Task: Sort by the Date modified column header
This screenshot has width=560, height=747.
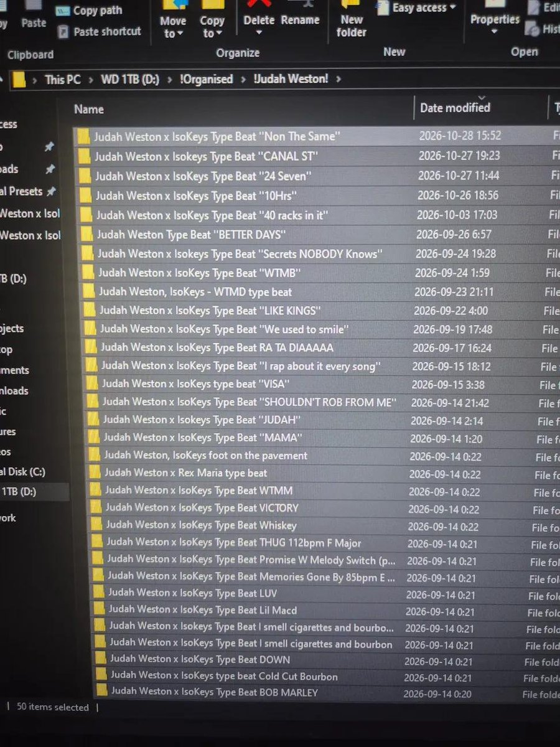Action: 455,108
